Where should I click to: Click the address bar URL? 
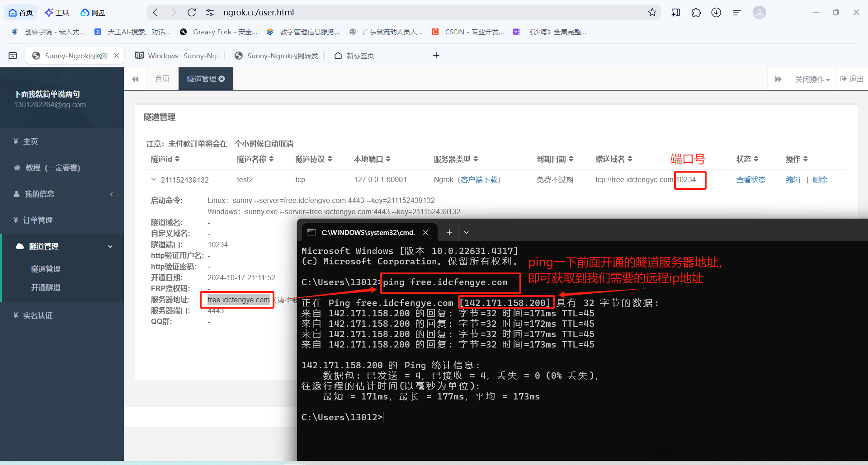click(259, 13)
